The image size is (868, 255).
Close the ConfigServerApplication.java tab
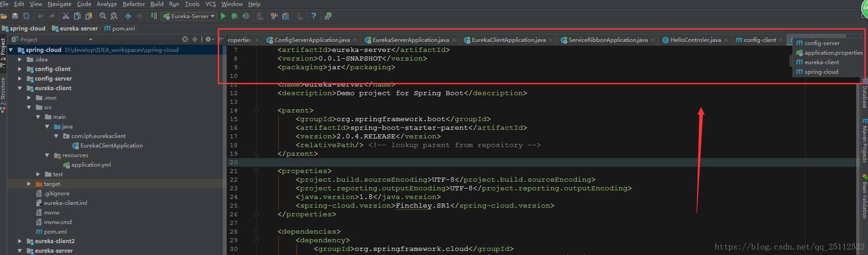point(355,40)
